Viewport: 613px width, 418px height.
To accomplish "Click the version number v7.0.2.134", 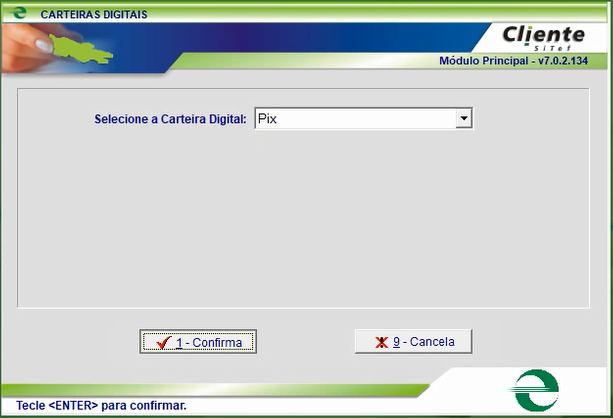I will click(573, 62).
